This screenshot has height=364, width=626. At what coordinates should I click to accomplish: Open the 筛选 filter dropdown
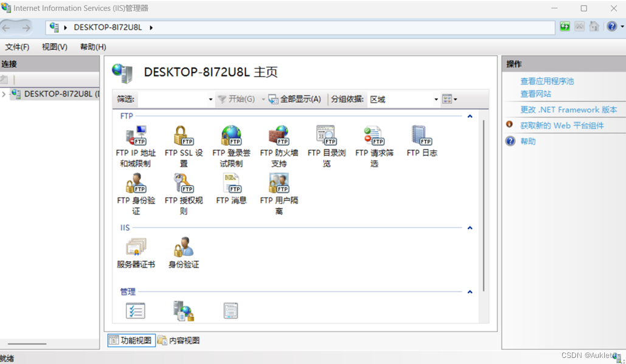[x=210, y=99]
